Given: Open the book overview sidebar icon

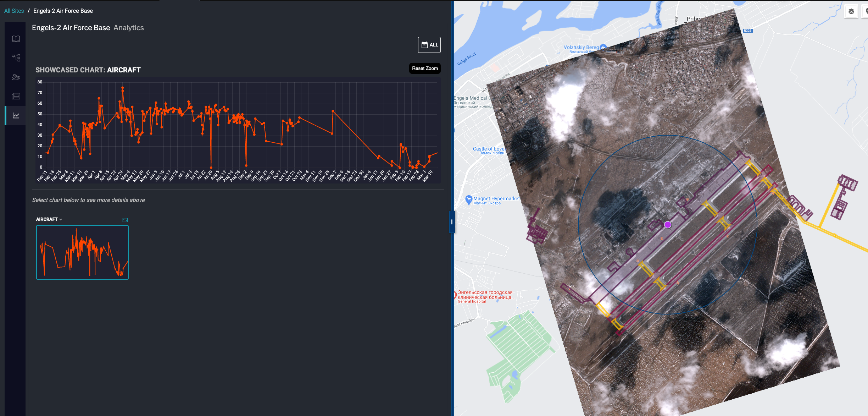Looking at the screenshot, I should coord(16,39).
